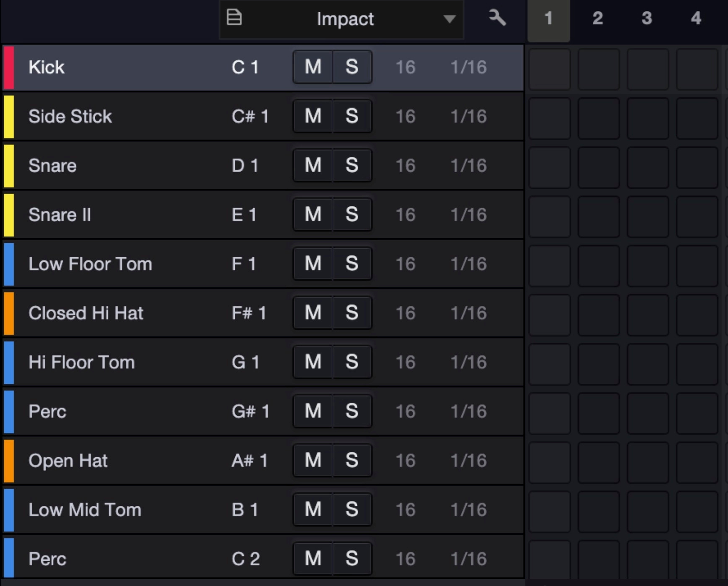Solo the Snare lane

pyautogui.click(x=352, y=165)
